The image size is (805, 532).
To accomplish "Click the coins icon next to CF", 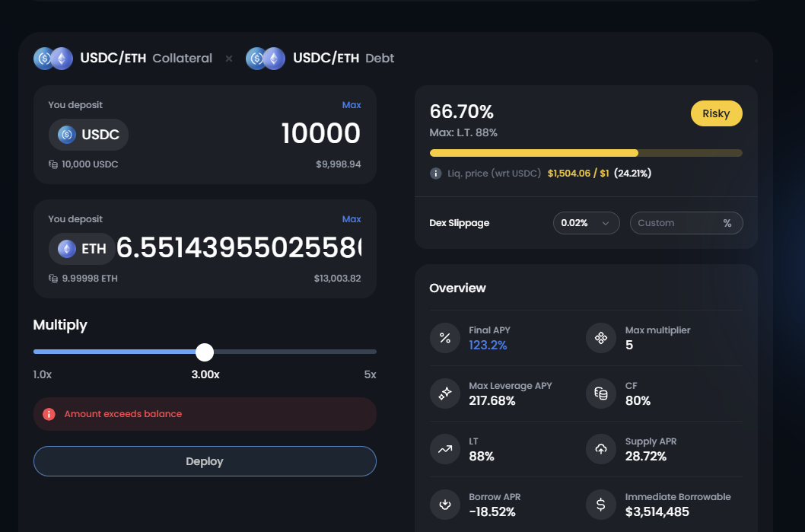I will pos(601,393).
